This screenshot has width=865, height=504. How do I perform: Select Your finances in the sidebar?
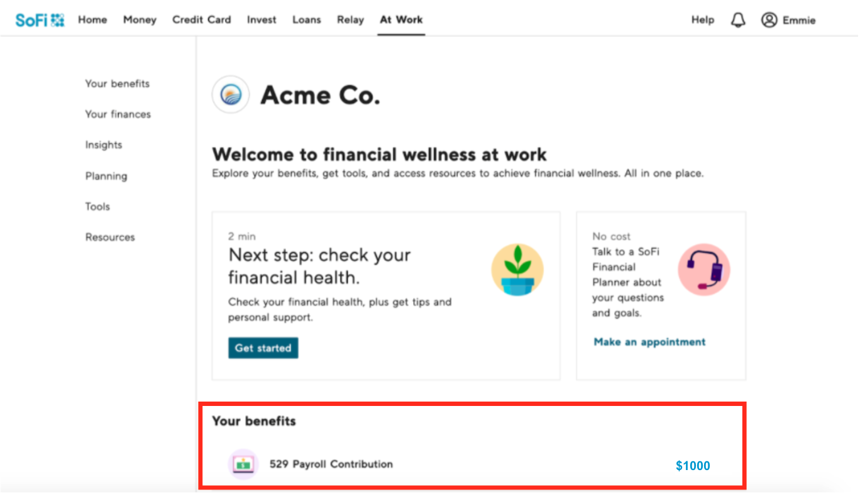(x=118, y=114)
